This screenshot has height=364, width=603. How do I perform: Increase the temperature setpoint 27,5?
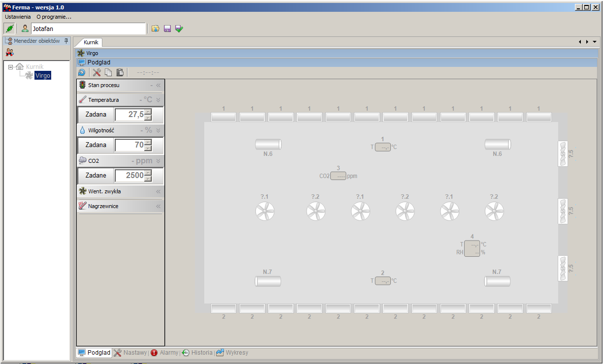[x=148, y=112]
